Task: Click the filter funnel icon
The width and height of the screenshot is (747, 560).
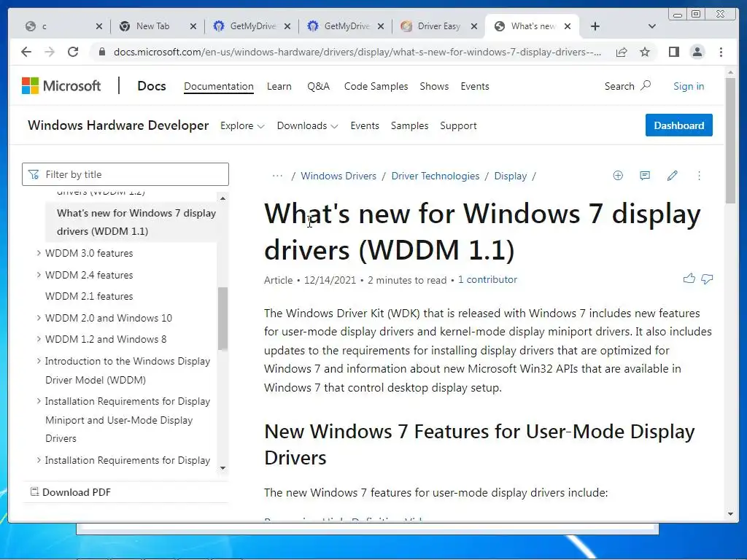Action: tap(34, 175)
